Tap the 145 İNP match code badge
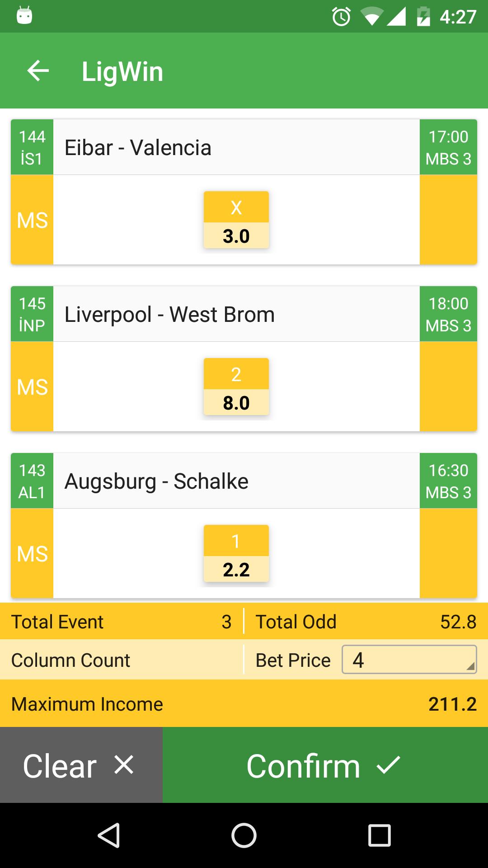This screenshot has width=488, height=868. 32,314
